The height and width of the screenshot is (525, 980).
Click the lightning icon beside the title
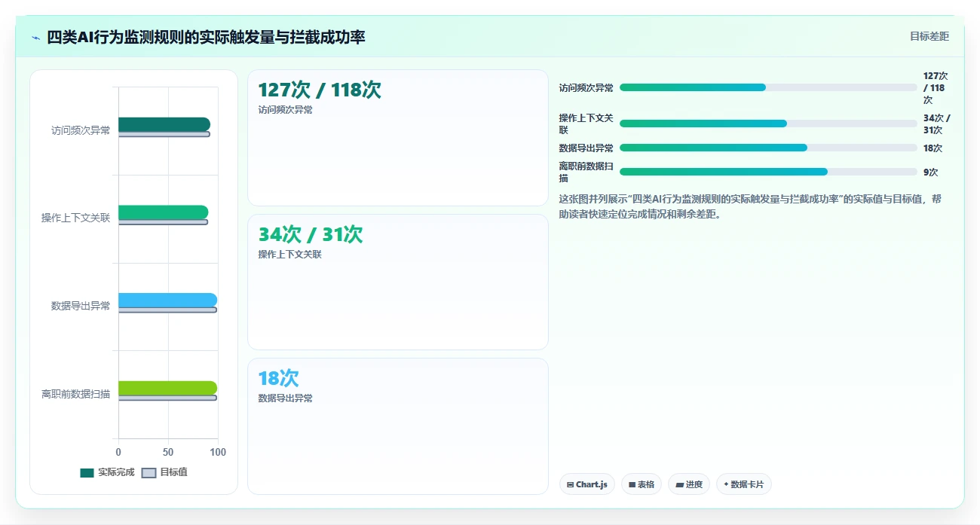(x=35, y=37)
